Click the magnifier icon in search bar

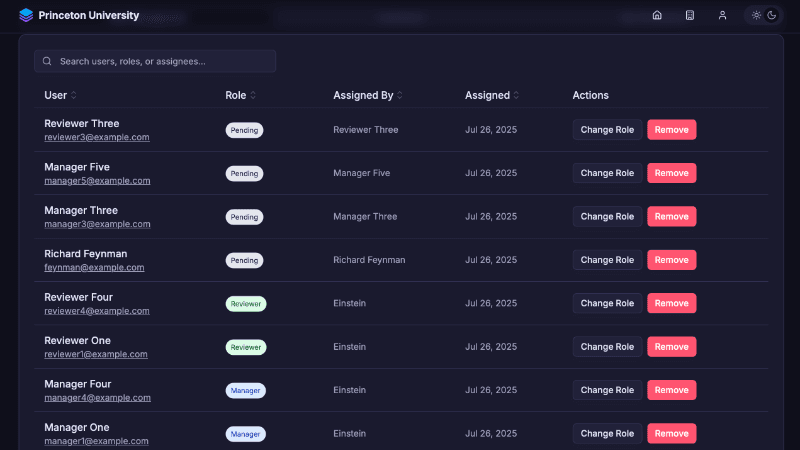click(47, 61)
